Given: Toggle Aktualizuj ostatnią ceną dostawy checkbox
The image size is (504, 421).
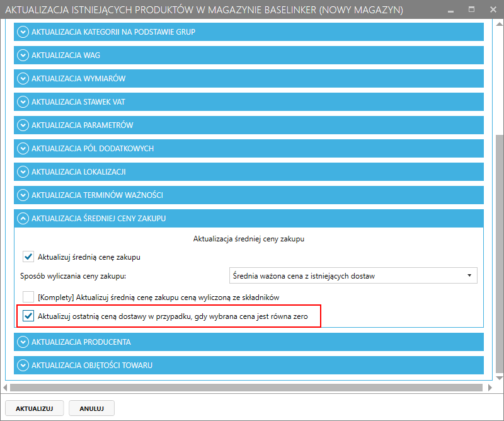Looking at the screenshot, I should (28, 316).
